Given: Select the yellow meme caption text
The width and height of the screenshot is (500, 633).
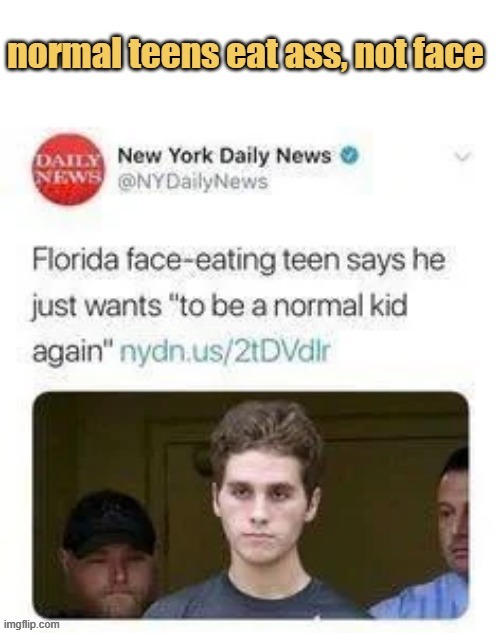Looking at the screenshot, I should [245, 53].
